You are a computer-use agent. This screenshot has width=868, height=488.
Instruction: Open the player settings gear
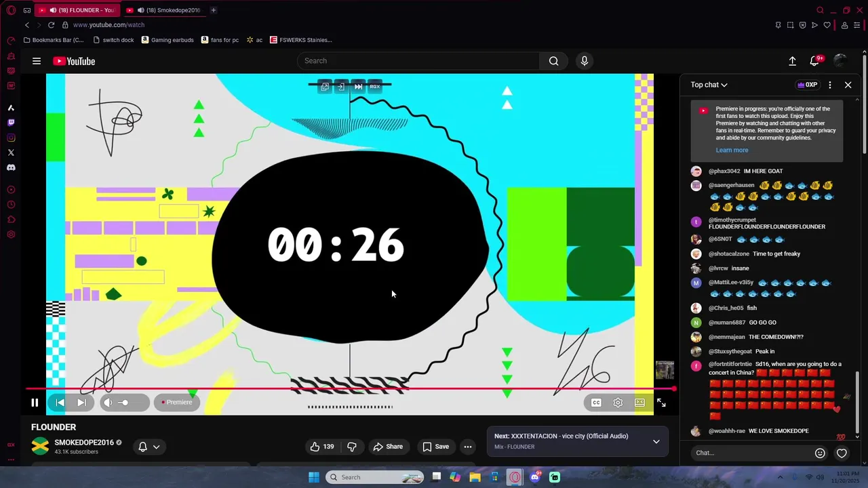tap(618, 403)
